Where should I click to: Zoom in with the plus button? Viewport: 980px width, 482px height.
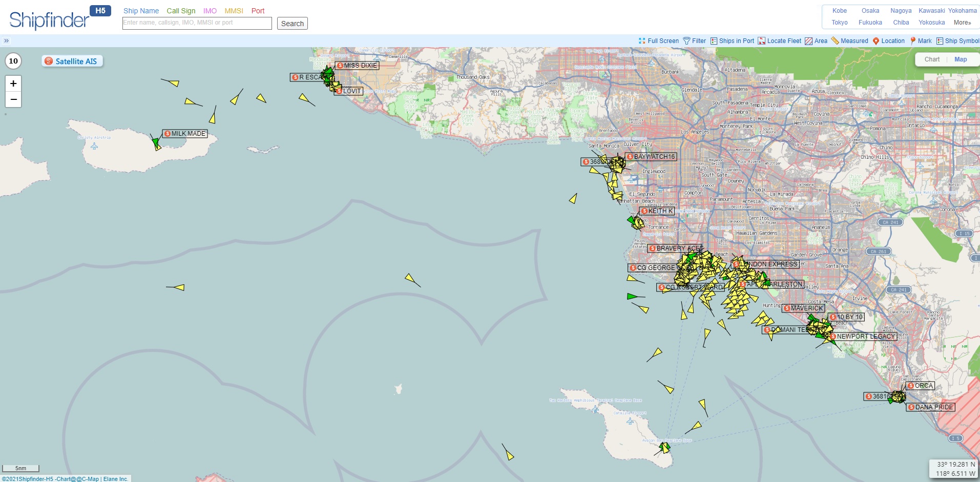coord(13,83)
